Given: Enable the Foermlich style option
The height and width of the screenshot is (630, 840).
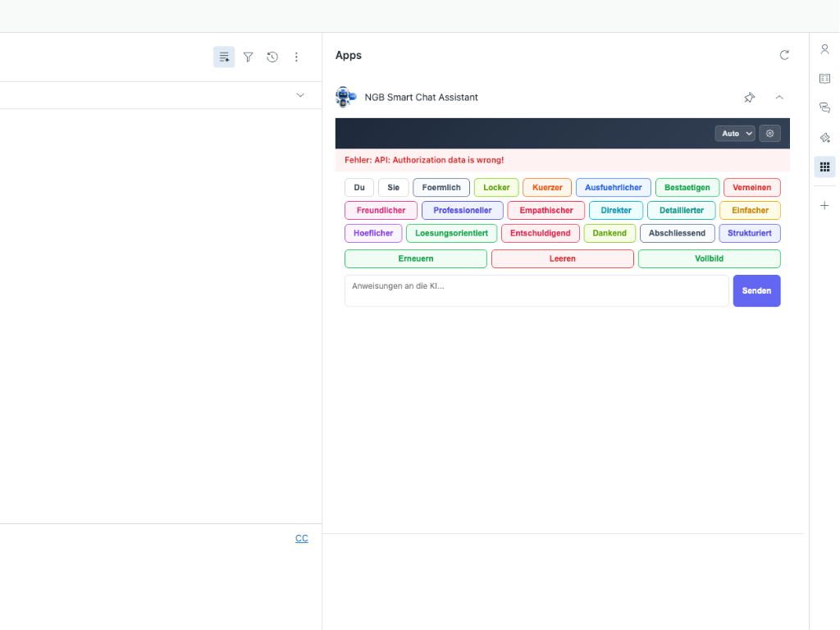Looking at the screenshot, I should click(x=441, y=187).
